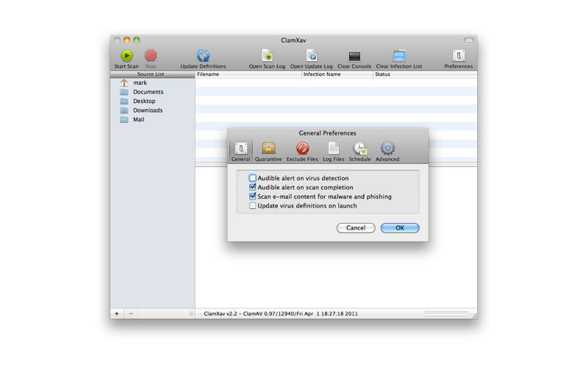Image resolution: width=588 pixels, height=368 pixels.
Task: Click the folder icon beside Downloads
Action: (x=124, y=110)
